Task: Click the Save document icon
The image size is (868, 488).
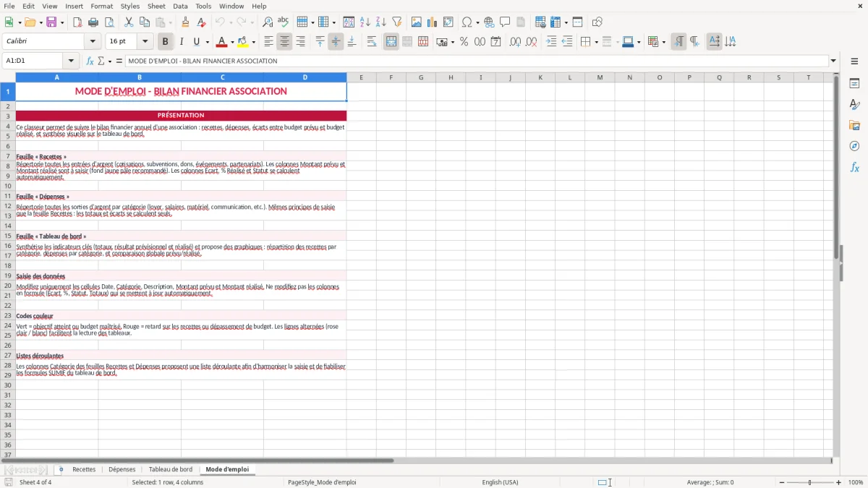Action: (x=51, y=22)
